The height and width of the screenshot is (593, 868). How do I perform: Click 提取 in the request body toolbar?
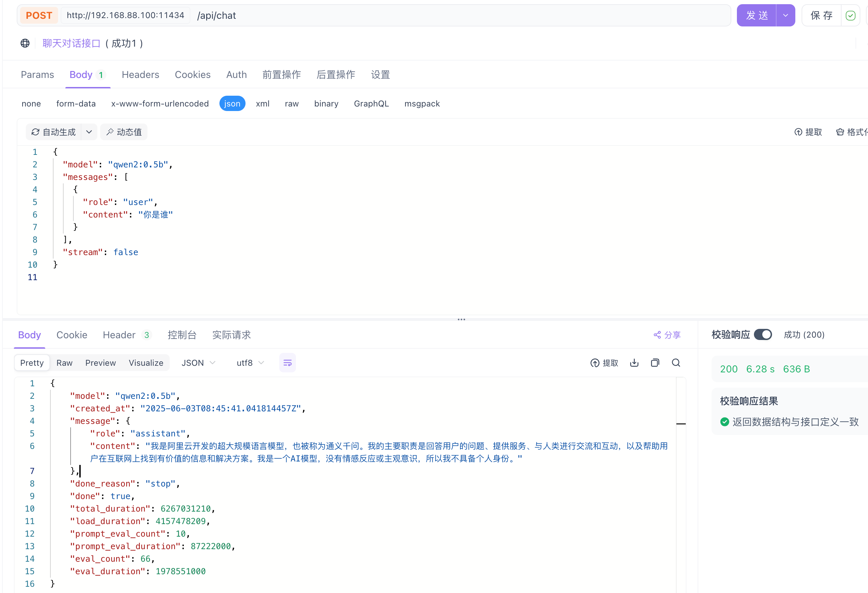tap(808, 132)
